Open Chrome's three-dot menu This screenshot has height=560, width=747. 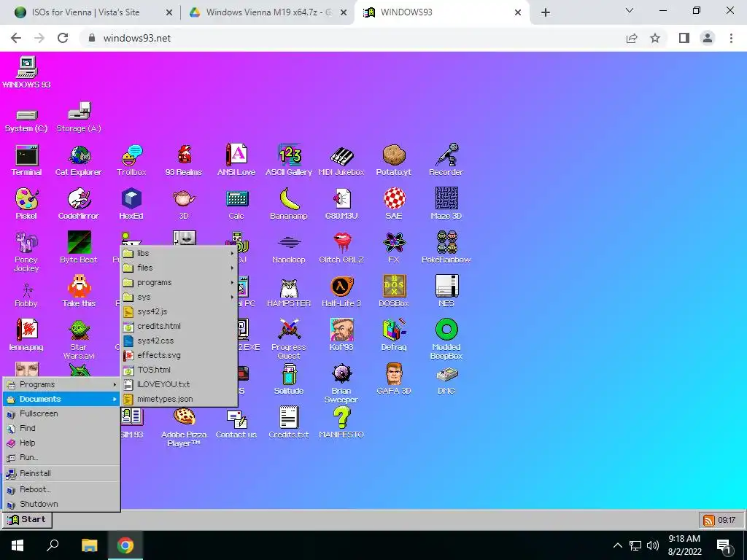pos(731,38)
